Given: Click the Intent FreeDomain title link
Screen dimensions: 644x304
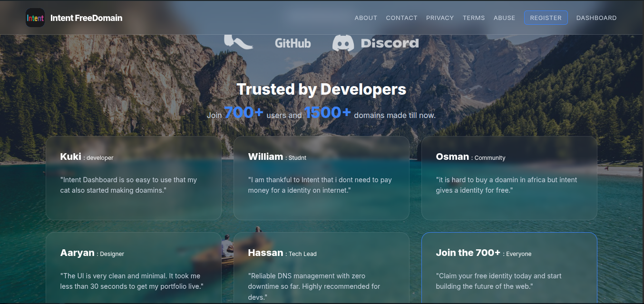Looking at the screenshot, I should 87,18.
